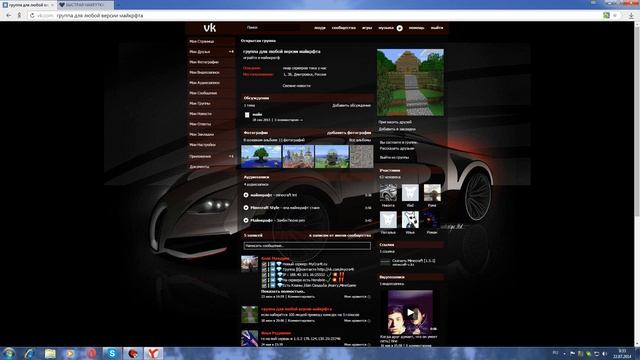Open the car avatar member Никита
The height and width of the screenshot is (360, 640).
388,193
